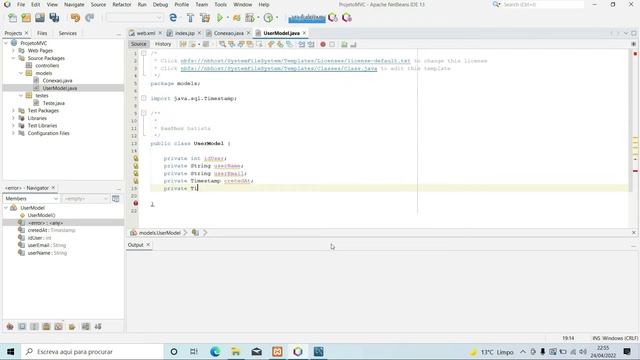Viewport: 640px width, 360px height.
Task: Open Microsoft Edge from the taskbar
Action: click(x=215, y=351)
